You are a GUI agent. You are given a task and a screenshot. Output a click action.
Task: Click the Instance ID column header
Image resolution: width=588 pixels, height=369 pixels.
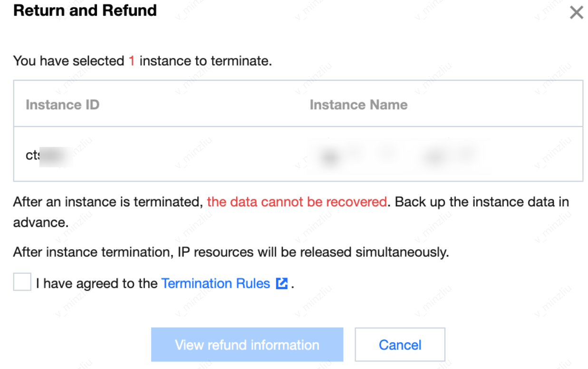(x=62, y=105)
